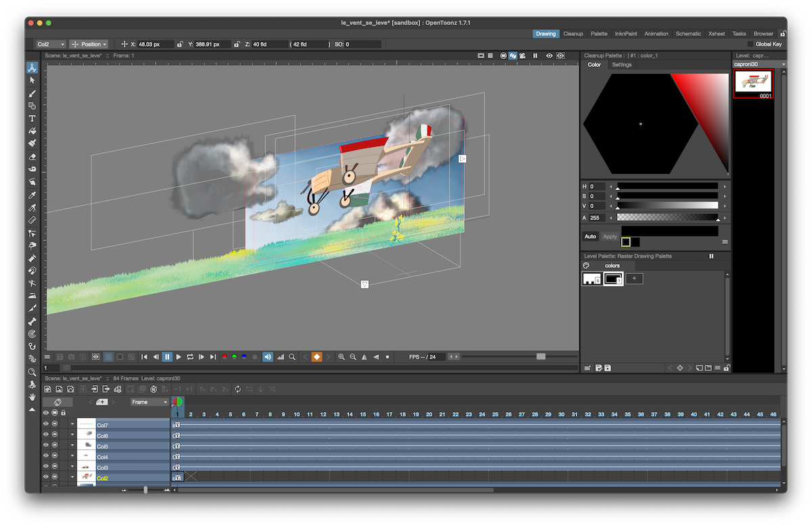The width and height of the screenshot is (812, 526).
Task: Enable the Global Key checkbox
Action: (x=750, y=44)
